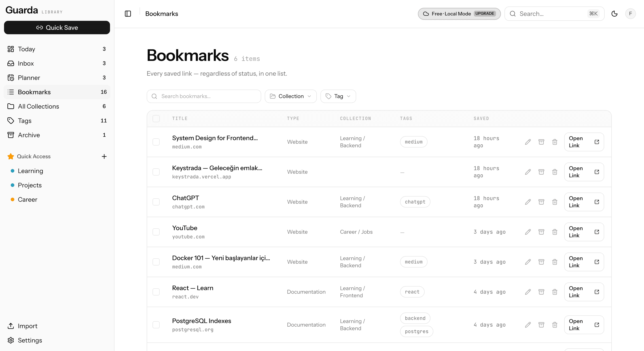The height and width of the screenshot is (351, 644).
Task: Open Today in the sidebar
Action: click(57, 49)
